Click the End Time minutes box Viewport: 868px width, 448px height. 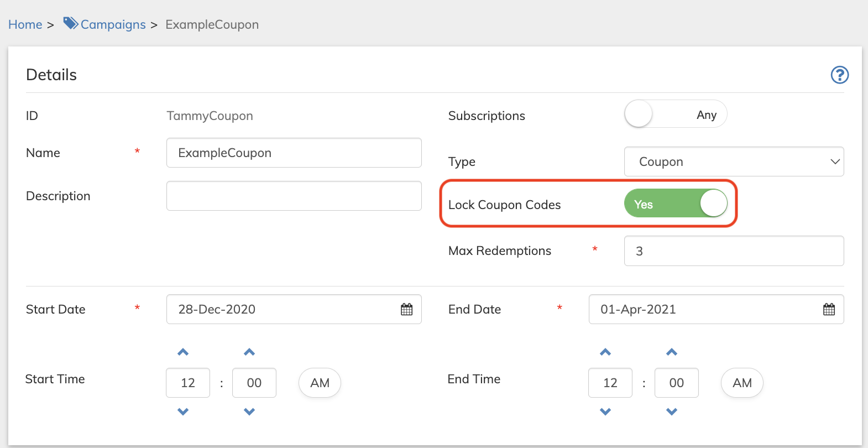pos(677,383)
